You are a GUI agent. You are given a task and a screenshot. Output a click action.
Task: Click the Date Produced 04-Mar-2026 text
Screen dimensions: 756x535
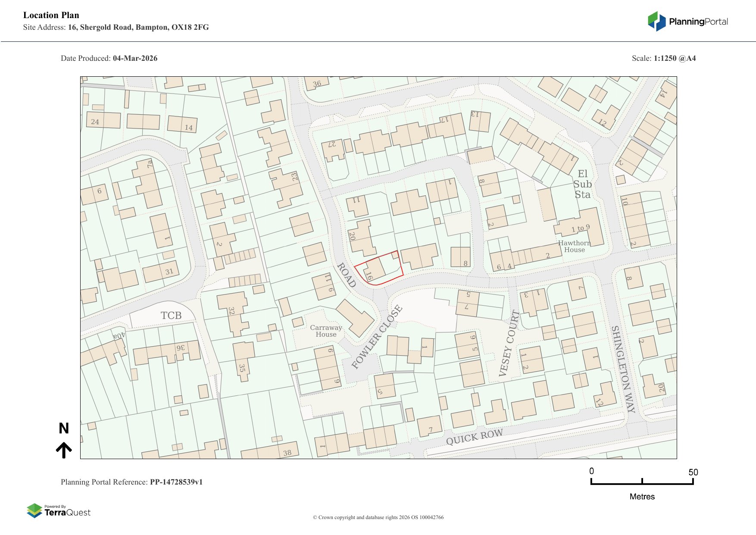109,58
